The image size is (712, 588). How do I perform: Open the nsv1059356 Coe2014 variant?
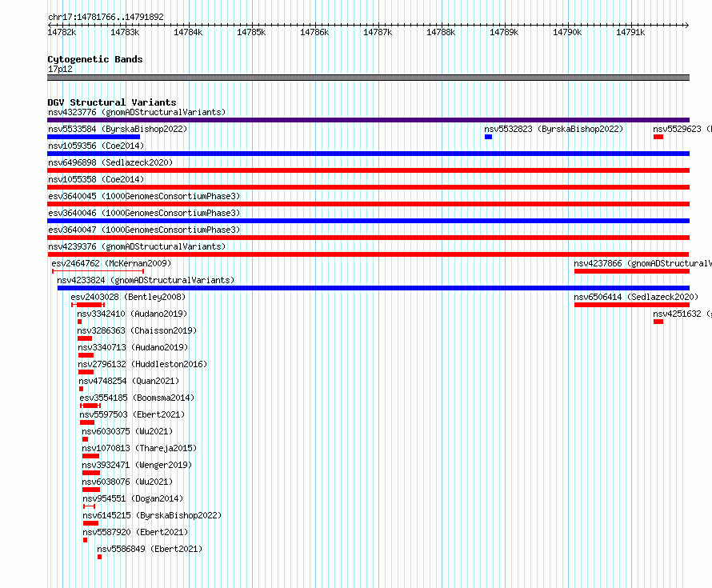[96, 146]
